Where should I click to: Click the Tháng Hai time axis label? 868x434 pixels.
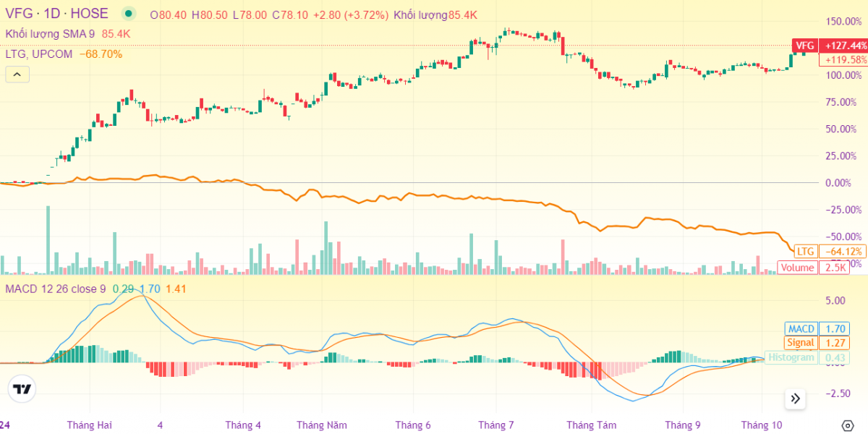click(x=90, y=425)
